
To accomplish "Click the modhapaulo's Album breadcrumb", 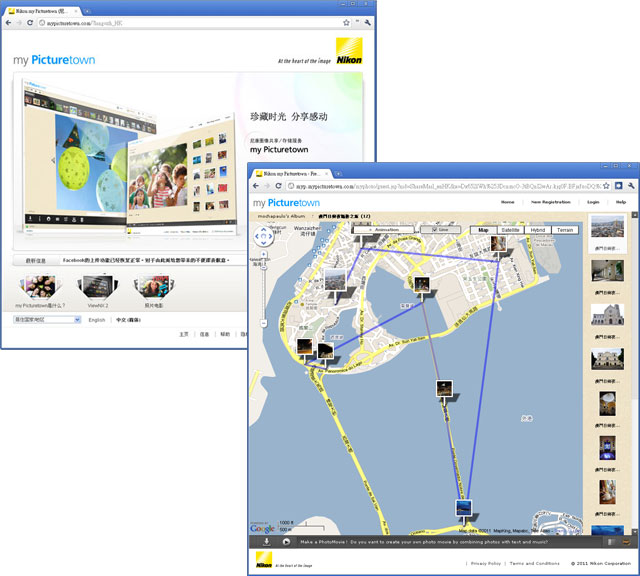I will pos(281,216).
